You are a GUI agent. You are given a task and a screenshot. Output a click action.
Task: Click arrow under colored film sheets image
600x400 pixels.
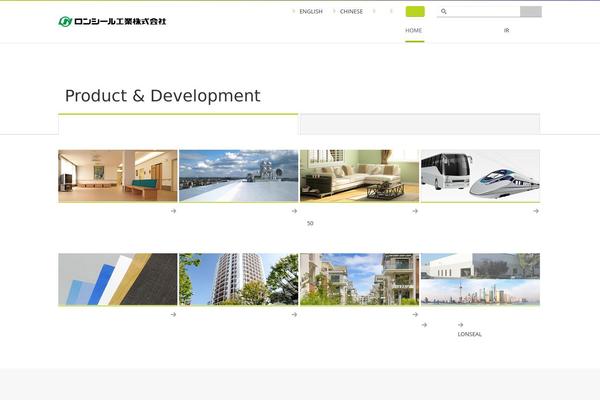pos(173,314)
